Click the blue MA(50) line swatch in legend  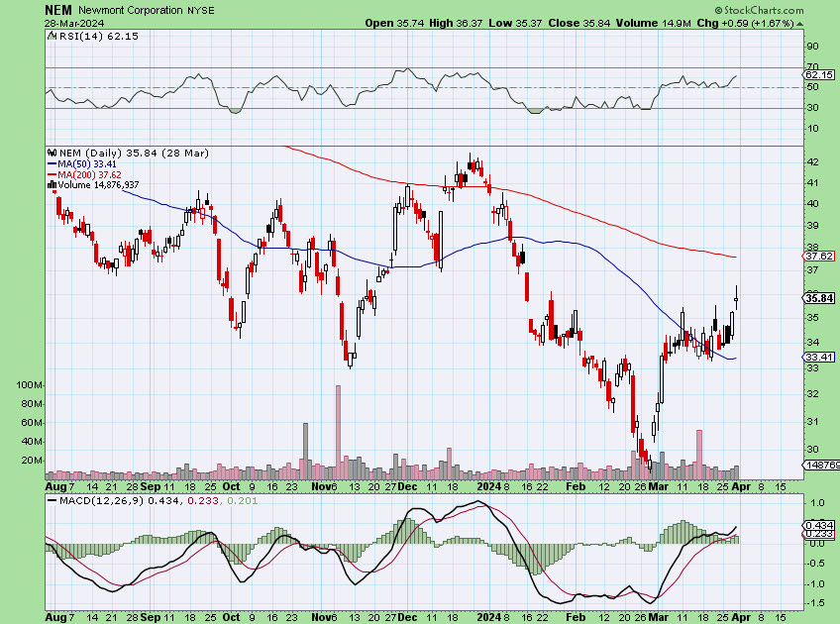[x=52, y=164]
